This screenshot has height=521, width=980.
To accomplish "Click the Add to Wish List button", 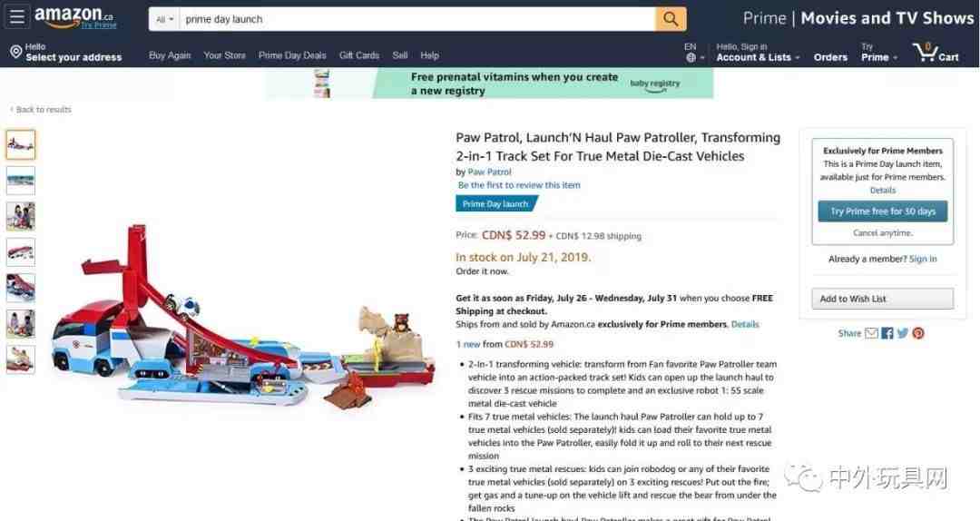I will point(883,299).
